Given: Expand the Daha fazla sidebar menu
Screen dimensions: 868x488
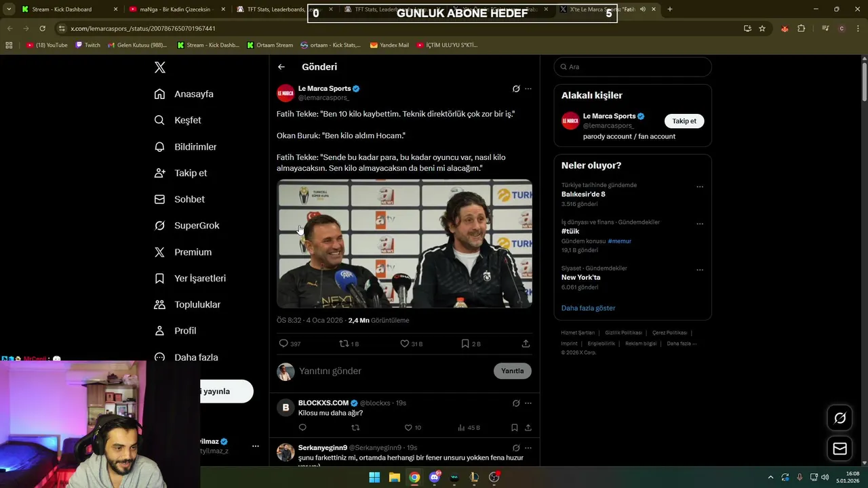Looking at the screenshot, I should [186, 357].
